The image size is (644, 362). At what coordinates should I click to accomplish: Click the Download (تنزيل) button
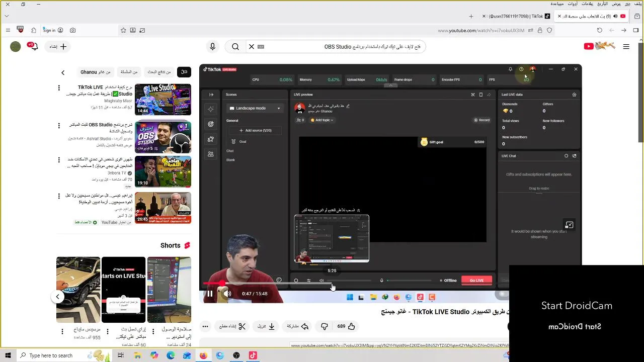click(x=266, y=326)
